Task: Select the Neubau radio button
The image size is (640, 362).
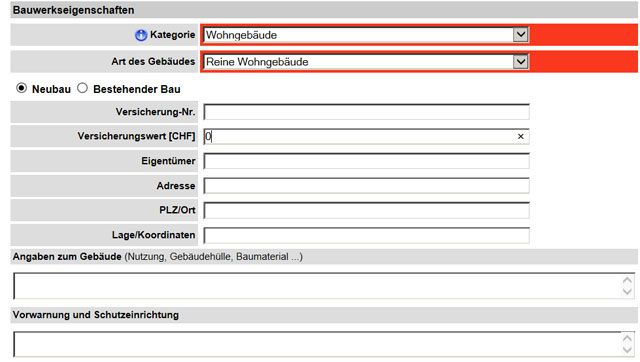Action: pyautogui.click(x=22, y=88)
